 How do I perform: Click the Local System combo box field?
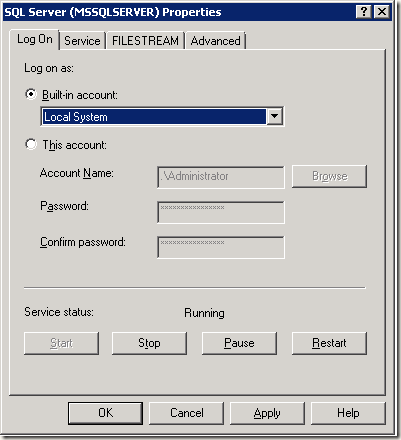click(162, 116)
